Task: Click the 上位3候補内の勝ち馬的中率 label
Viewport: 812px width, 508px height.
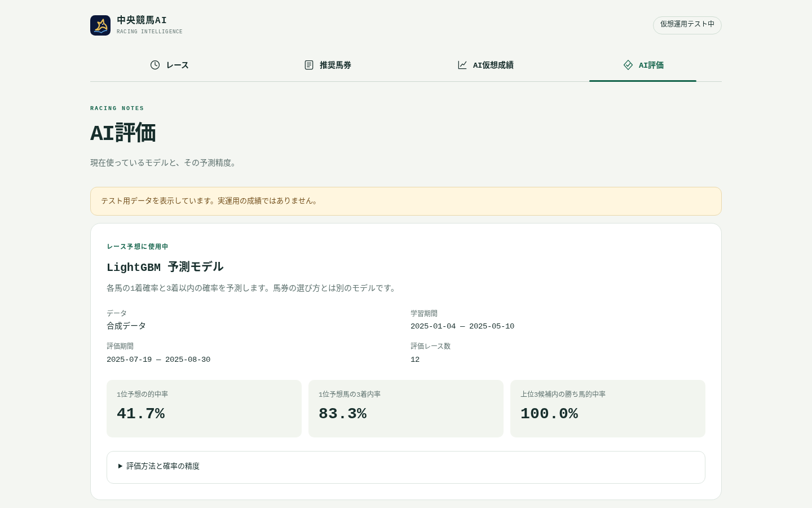Action: [x=563, y=395]
